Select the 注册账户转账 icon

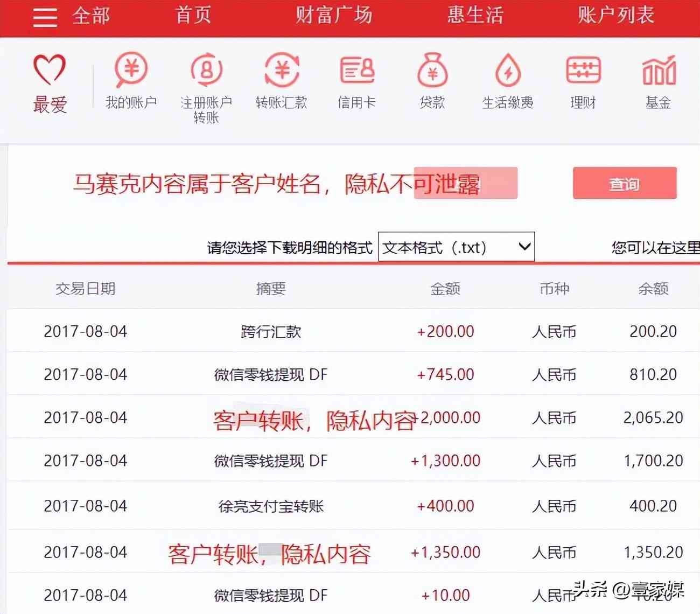coord(206,71)
